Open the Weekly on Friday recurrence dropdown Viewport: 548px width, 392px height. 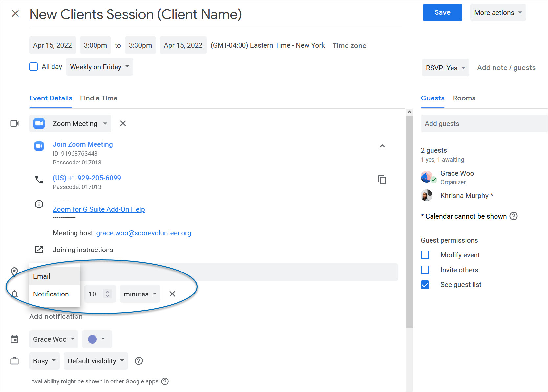(x=99, y=67)
